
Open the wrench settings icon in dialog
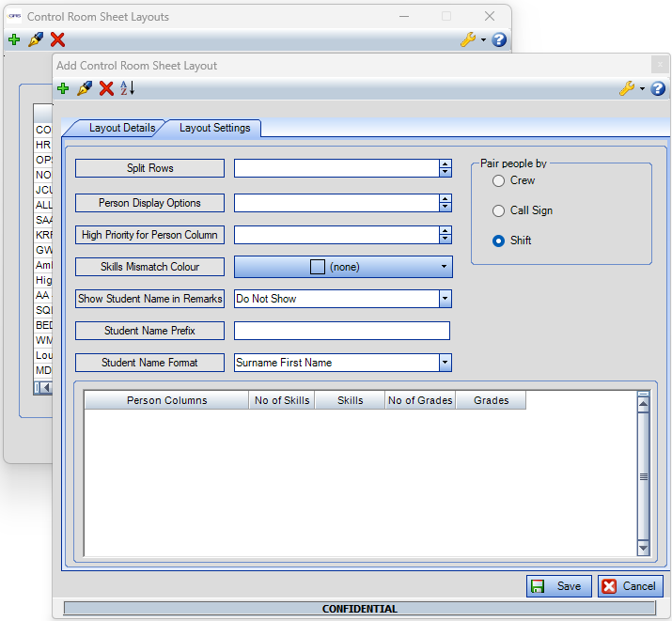pos(628,88)
